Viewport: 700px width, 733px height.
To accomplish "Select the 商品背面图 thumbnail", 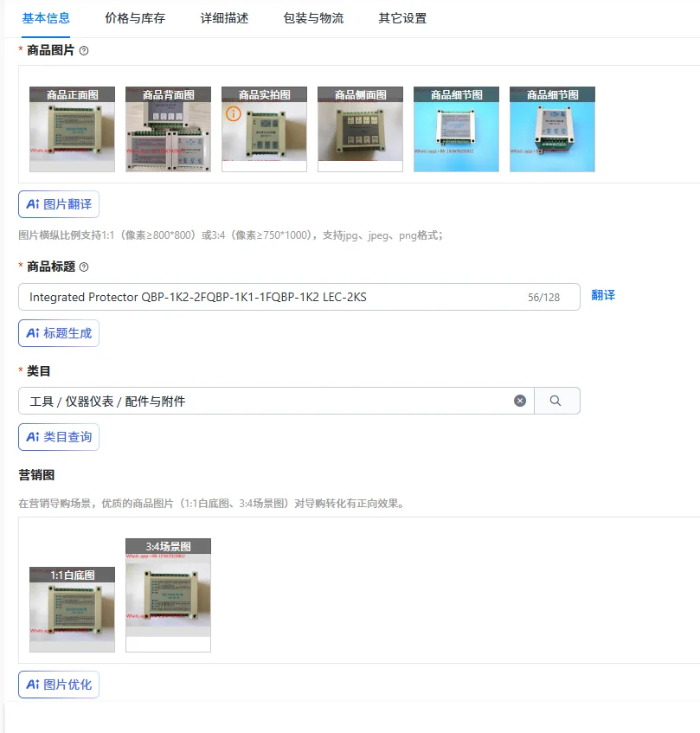I will coord(168,129).
